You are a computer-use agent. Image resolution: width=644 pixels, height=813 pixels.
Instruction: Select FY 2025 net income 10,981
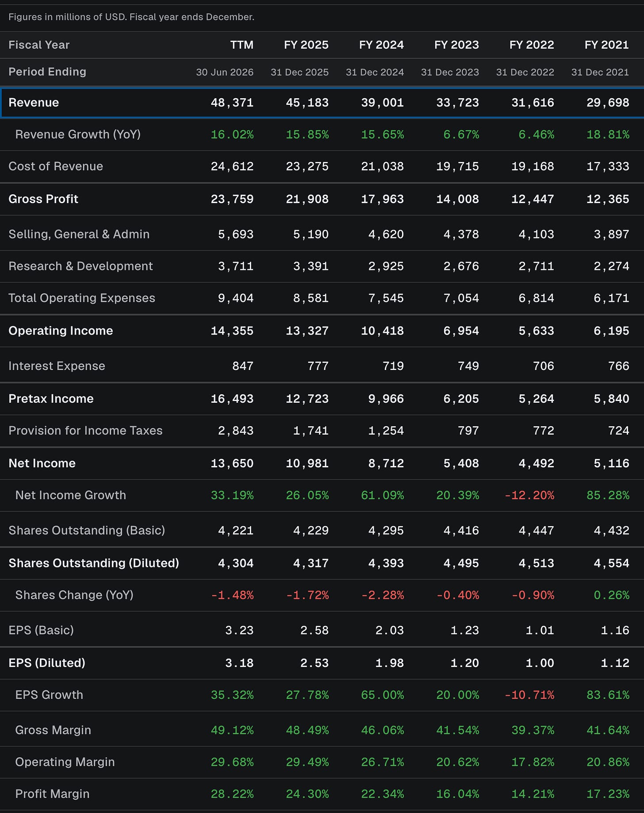(307, 463)
